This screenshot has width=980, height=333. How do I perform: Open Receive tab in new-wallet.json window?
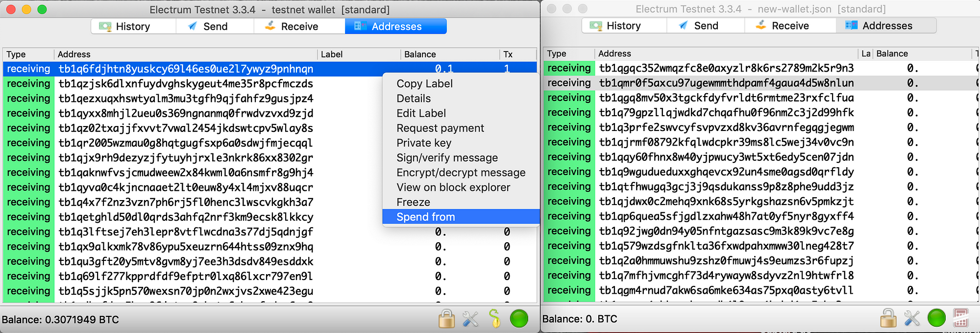coord(790,26)
